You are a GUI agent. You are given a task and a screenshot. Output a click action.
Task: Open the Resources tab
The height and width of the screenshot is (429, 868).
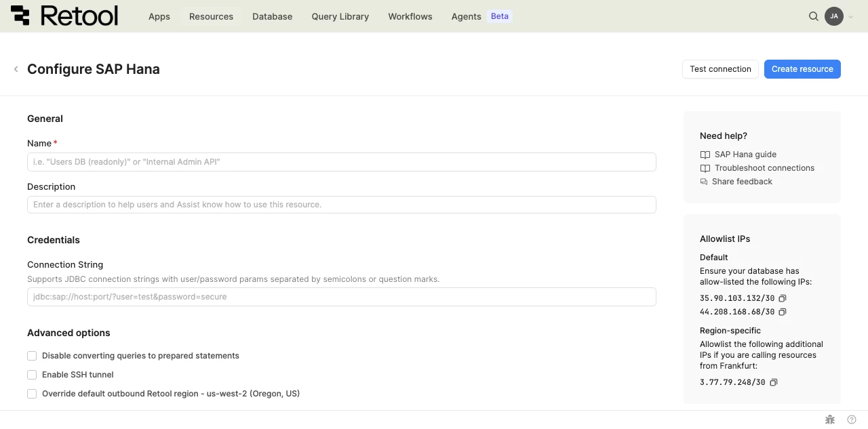click(211, 16)
